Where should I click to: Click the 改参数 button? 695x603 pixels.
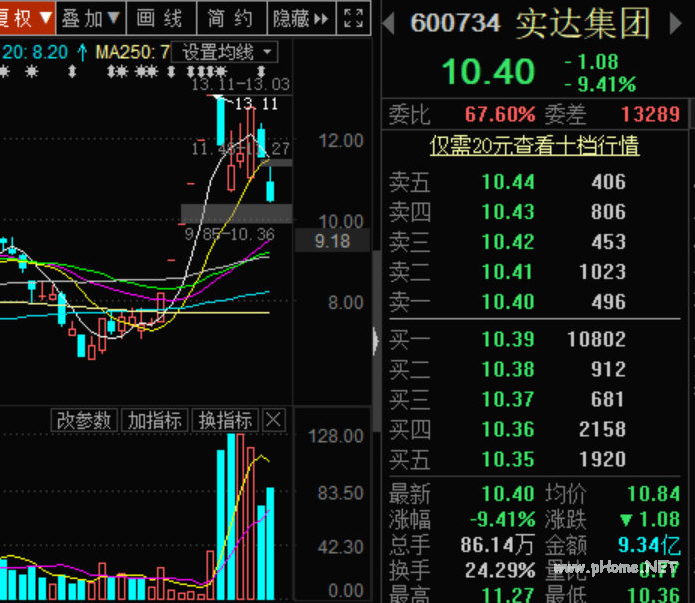84,420
